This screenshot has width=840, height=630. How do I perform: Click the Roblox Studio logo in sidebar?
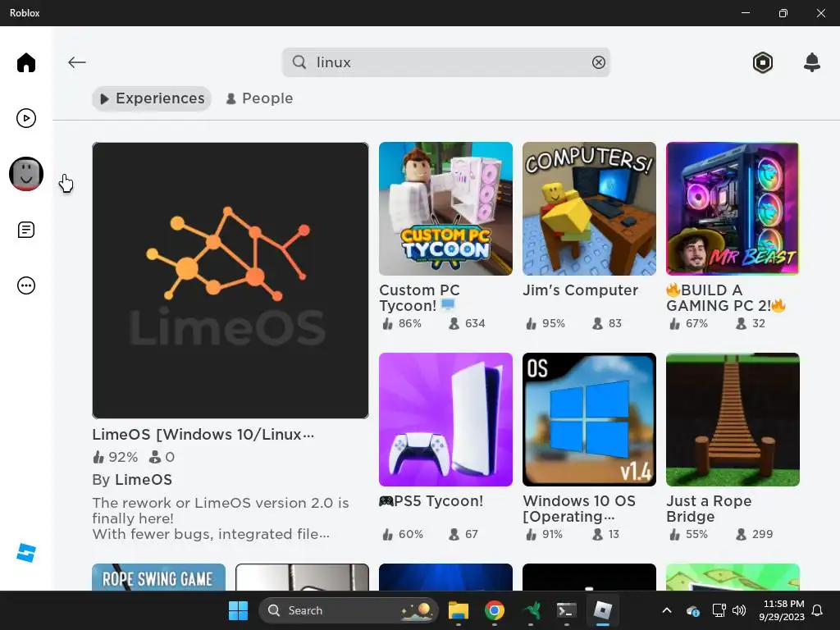[25, 552]
